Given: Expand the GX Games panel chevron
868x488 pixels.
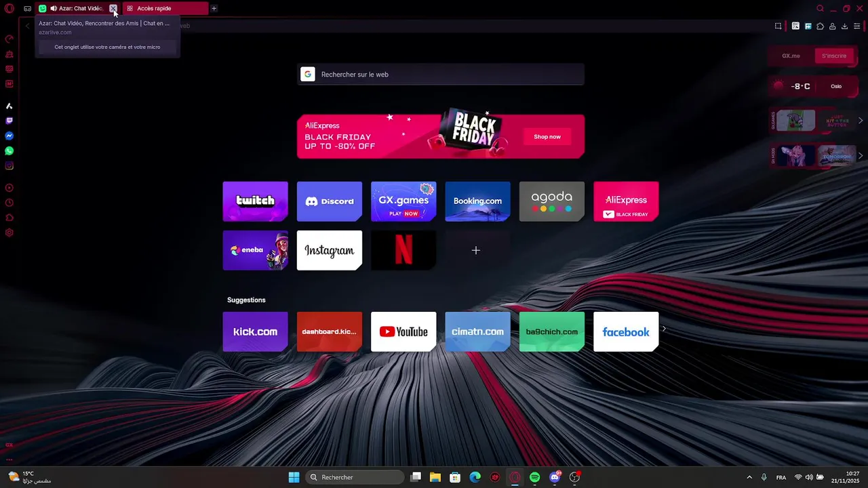Looking at the screenshot, I should (x=861, y=121).
